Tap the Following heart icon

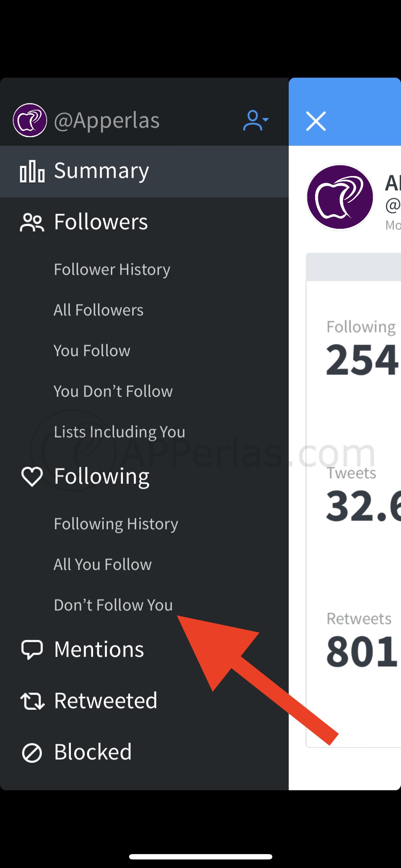(x=32, y=477)
